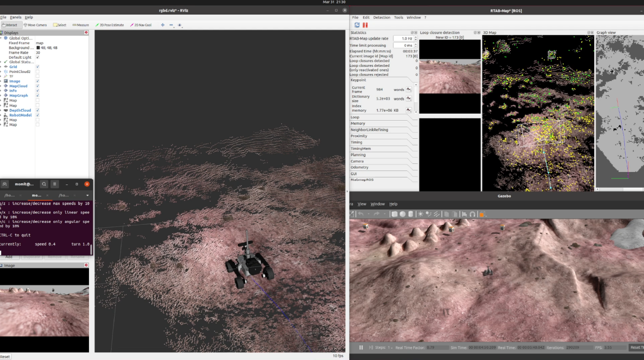Open the Gazebo View menu
Screen dimensions: 644x360
pos(362,204)
